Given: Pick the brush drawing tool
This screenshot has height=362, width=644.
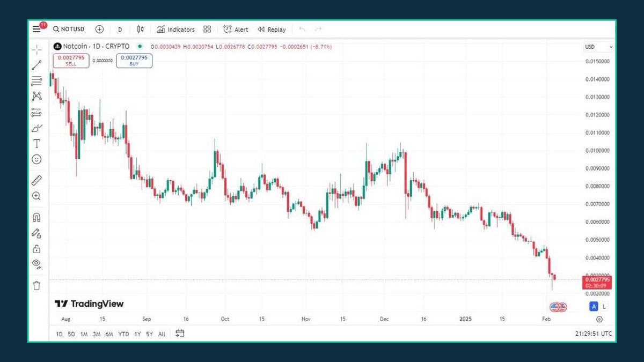Looking at the screenshot, I should [36, 128].
